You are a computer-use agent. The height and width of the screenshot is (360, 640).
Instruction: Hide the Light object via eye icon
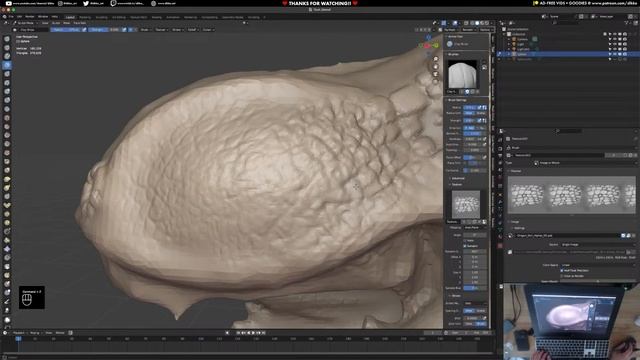(x=615, y=44)
